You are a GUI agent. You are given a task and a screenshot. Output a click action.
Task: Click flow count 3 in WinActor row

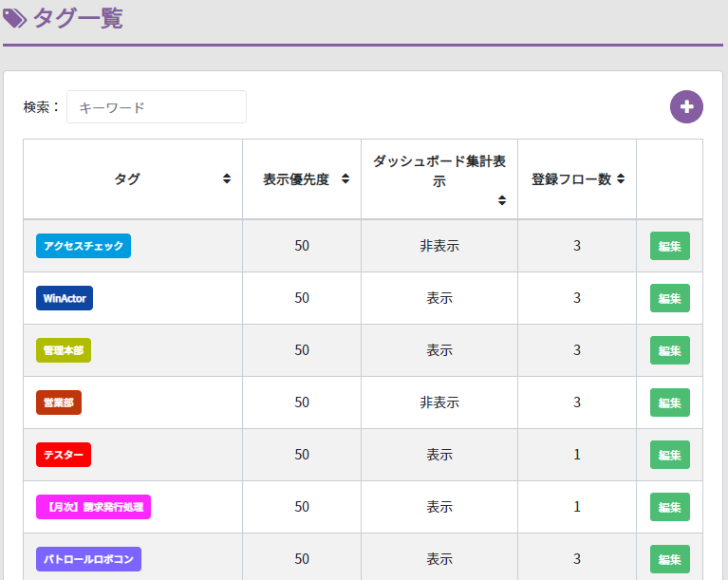(x=577, y=298)
